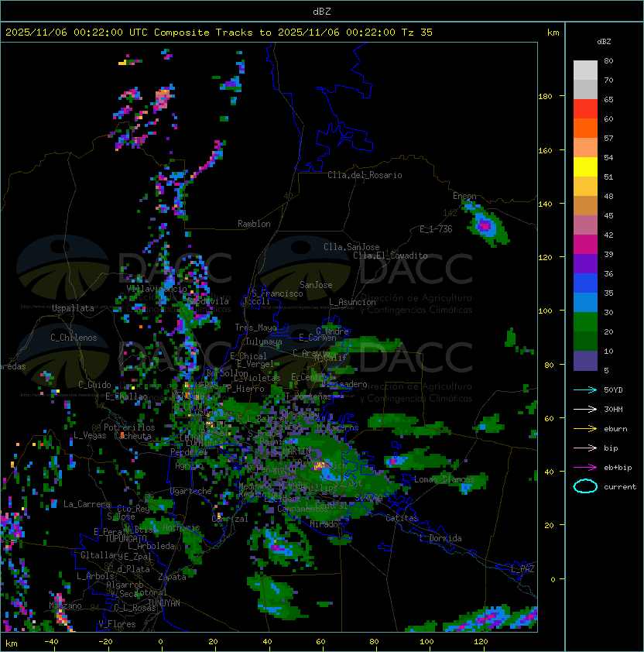The height and width of the screenshot is (652, 644).
Task: Select the magenta swatch in dBZ legend
Action: tap(585, 245)
